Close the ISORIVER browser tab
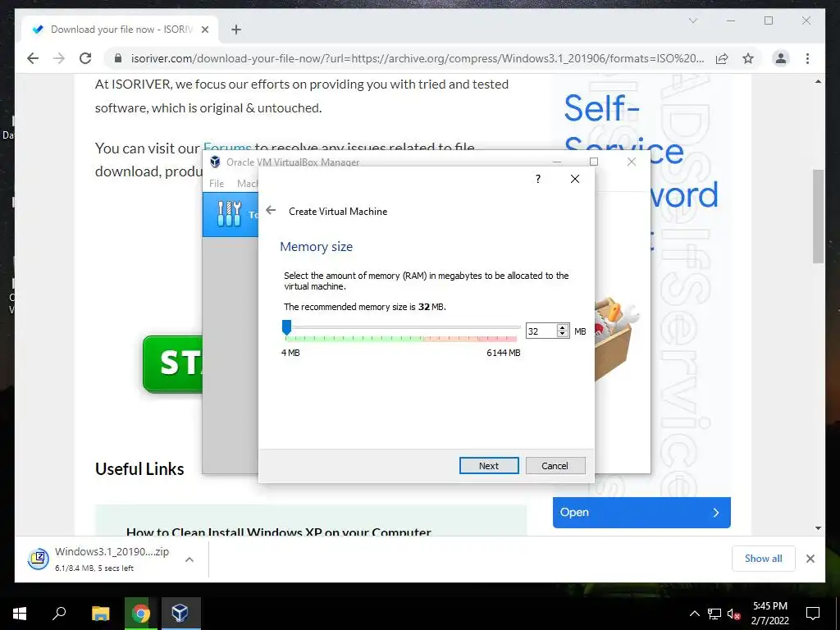 tap(204, 30)
